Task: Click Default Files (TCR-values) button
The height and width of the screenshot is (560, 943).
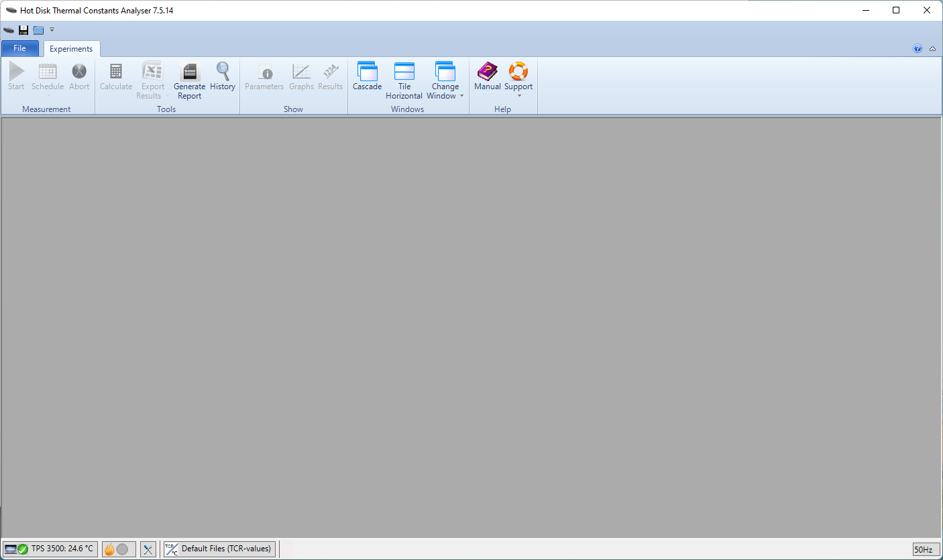Action: coord(219,549)
